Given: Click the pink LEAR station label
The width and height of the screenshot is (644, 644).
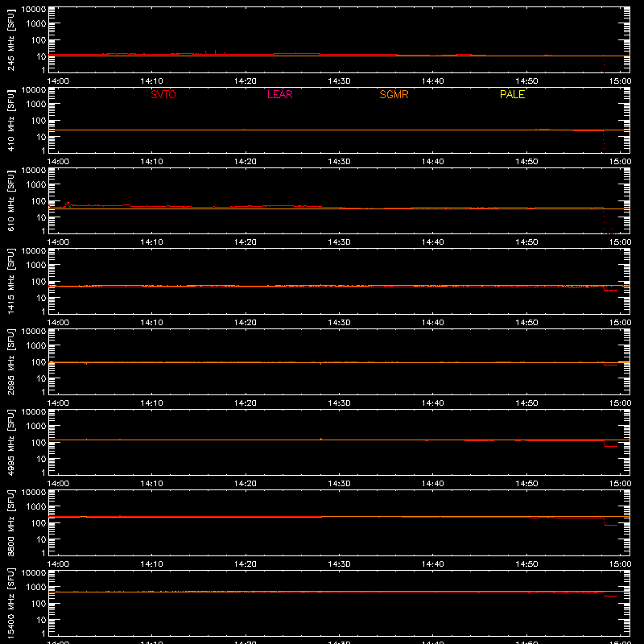Looking at the screenshot, I should 279,94.
